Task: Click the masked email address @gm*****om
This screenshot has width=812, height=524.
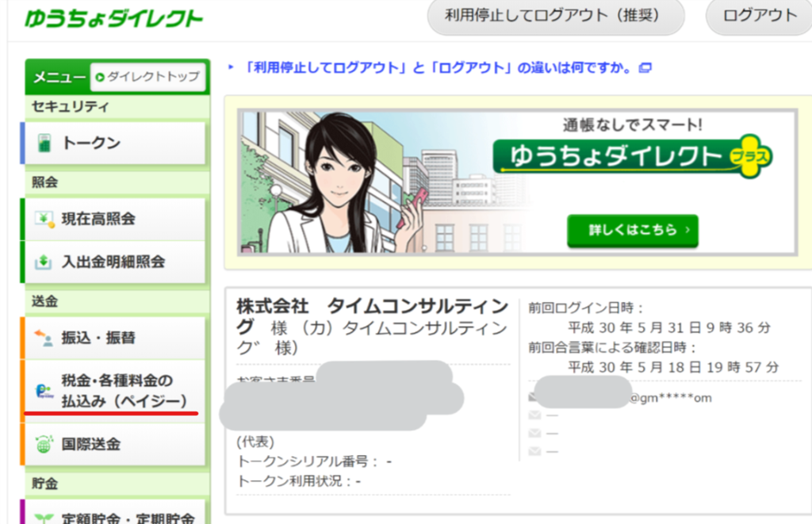Action: coord(671,398)
